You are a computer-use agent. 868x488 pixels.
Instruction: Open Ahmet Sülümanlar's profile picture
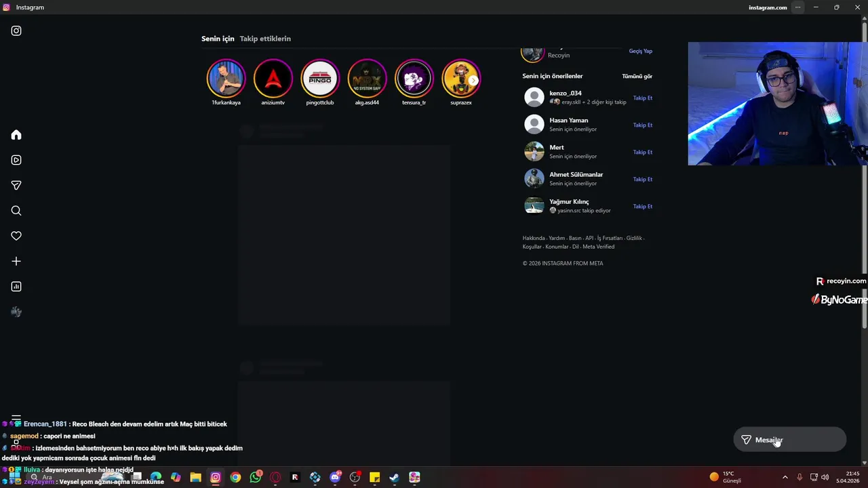point(534,178)
